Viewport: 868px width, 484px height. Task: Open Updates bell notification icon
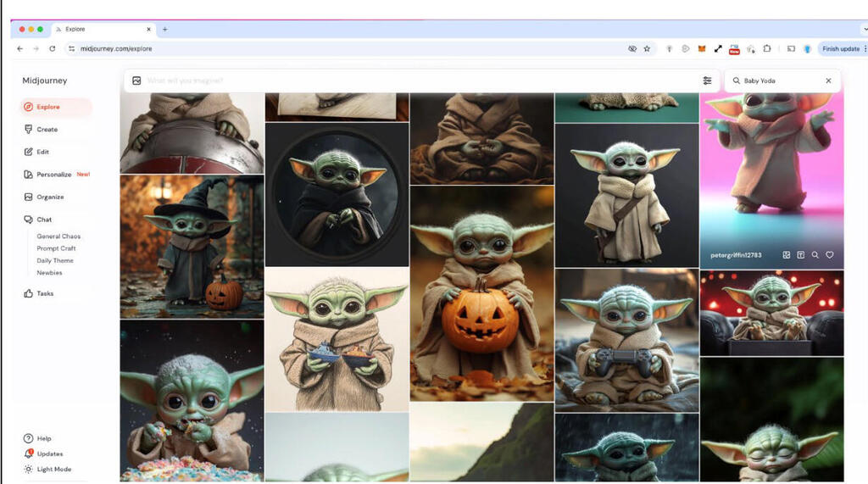(28, 453)
